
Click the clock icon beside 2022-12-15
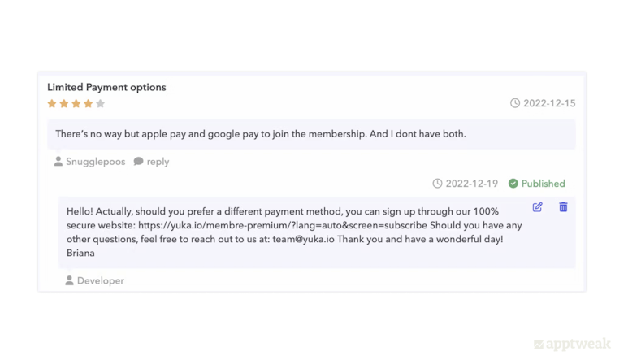[x=515, y=103]
